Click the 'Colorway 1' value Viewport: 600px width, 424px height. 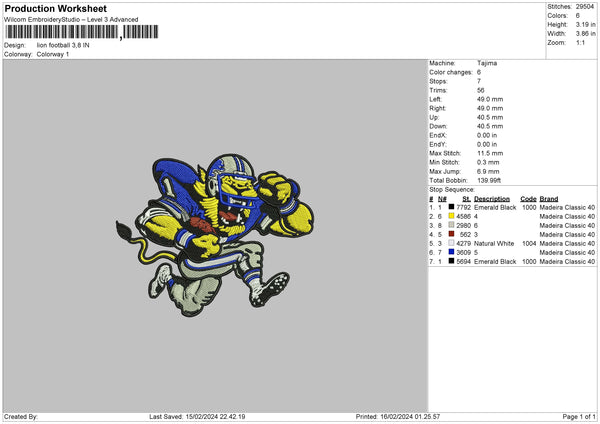tap(53, 54)
